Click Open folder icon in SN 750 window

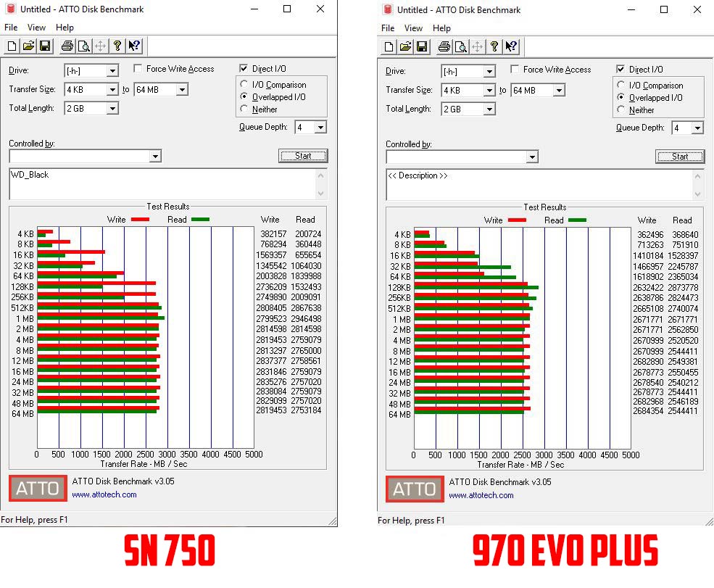[x=29, y=46]
